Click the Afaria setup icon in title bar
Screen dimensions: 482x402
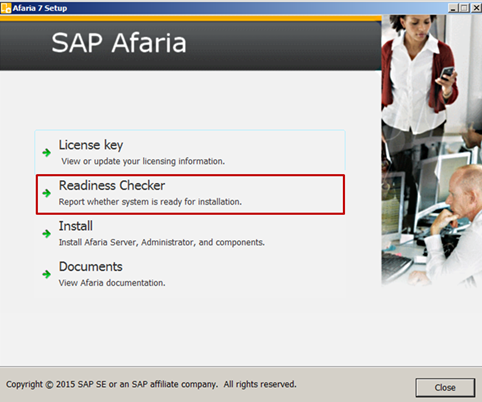tap(6, 8)
